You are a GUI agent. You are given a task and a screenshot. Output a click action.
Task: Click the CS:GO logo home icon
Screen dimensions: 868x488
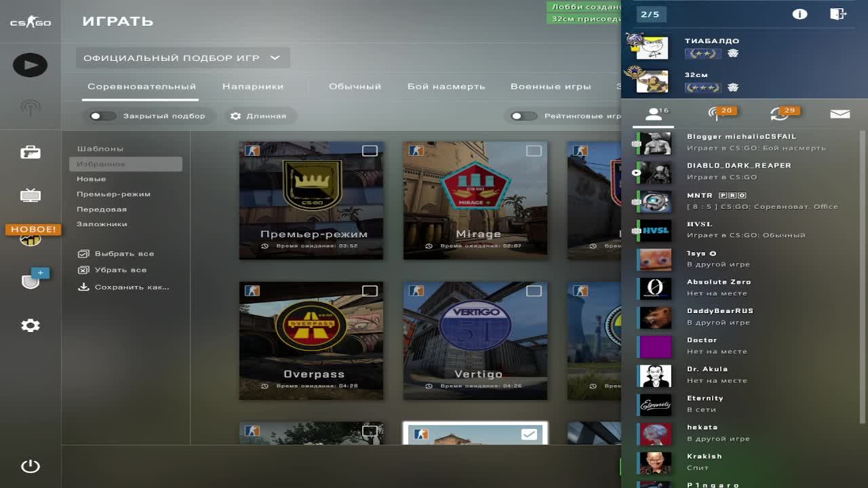tap(30, 22)
